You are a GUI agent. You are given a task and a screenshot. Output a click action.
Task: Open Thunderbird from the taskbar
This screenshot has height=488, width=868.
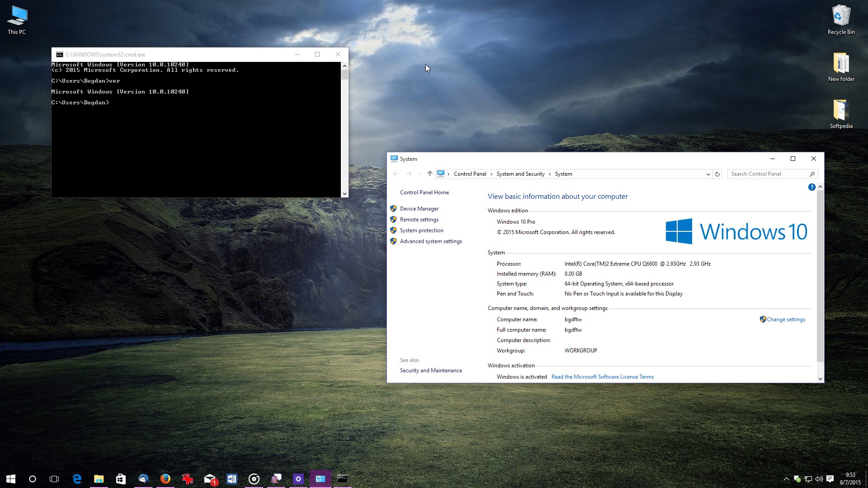[x=144, y=479]
